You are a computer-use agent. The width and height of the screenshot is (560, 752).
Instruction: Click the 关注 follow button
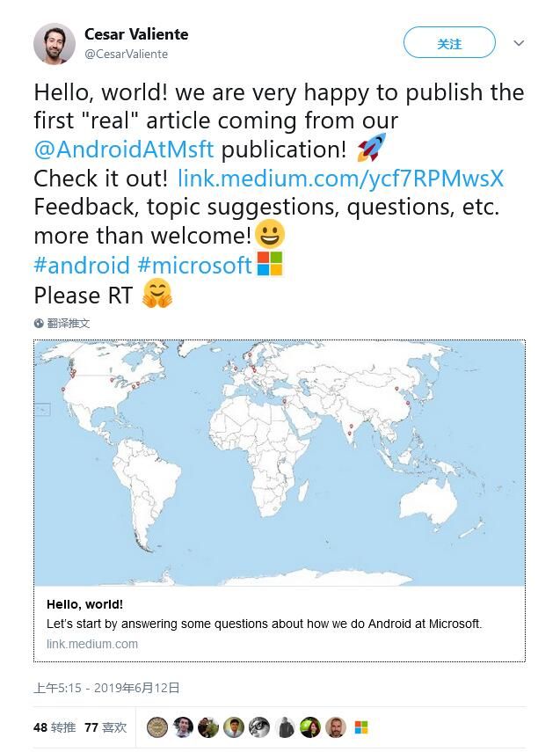click(449, 43)
